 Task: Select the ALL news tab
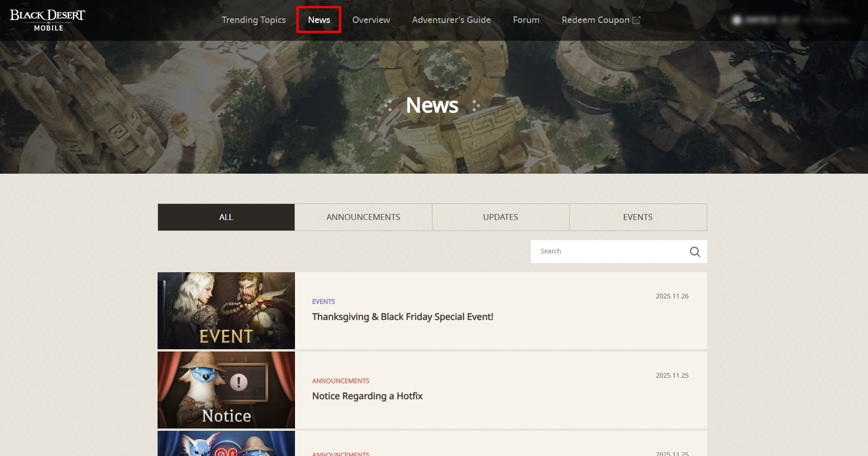tap(226, 217)
